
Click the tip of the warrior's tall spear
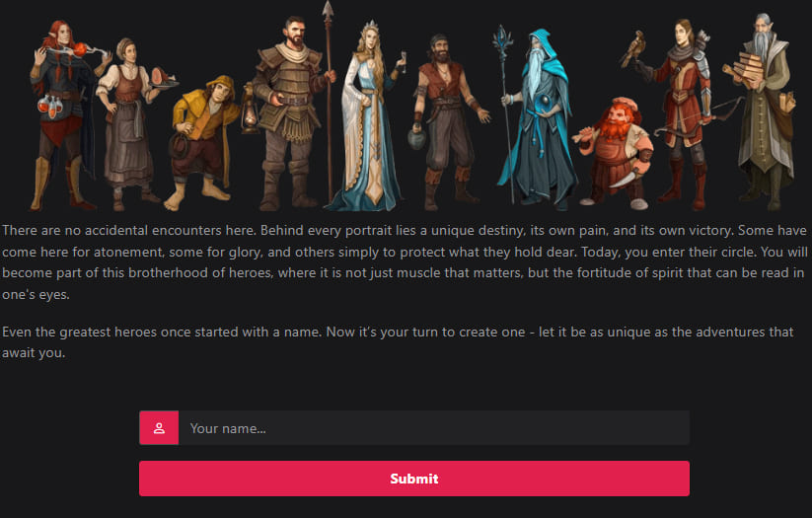tap(328, 12)
